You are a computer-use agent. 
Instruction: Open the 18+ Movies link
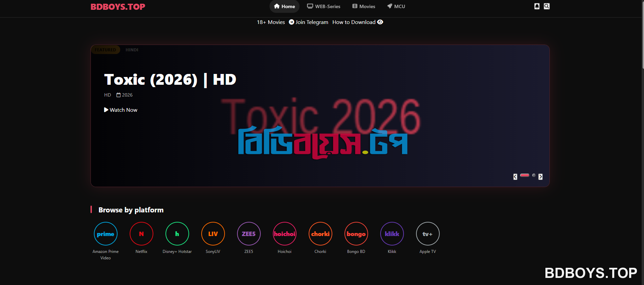[271, 22]
